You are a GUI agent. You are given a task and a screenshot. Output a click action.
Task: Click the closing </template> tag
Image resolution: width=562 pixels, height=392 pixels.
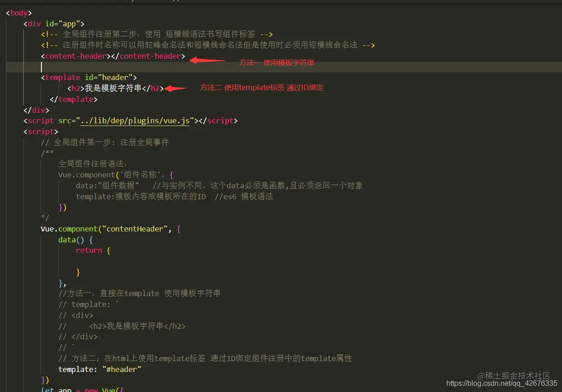tap(74, 99)
